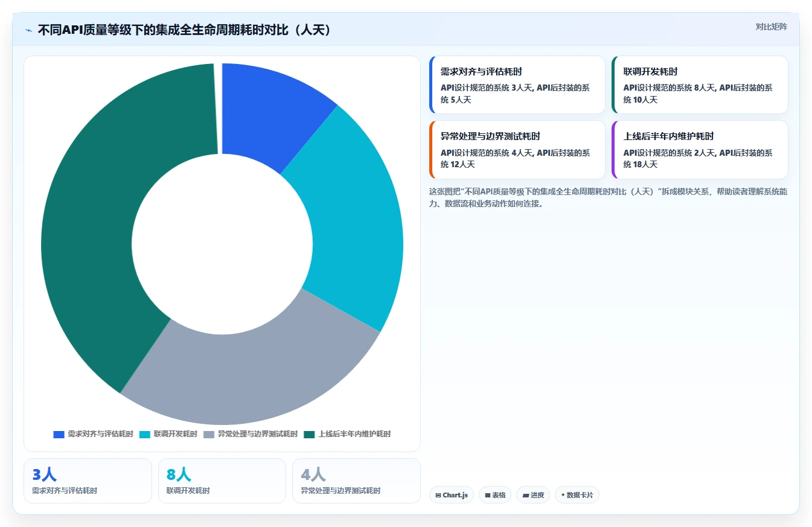The image size is (812, 527).
Task: Click legend text 联调开发耗时
Action: [x=175, y=434]
